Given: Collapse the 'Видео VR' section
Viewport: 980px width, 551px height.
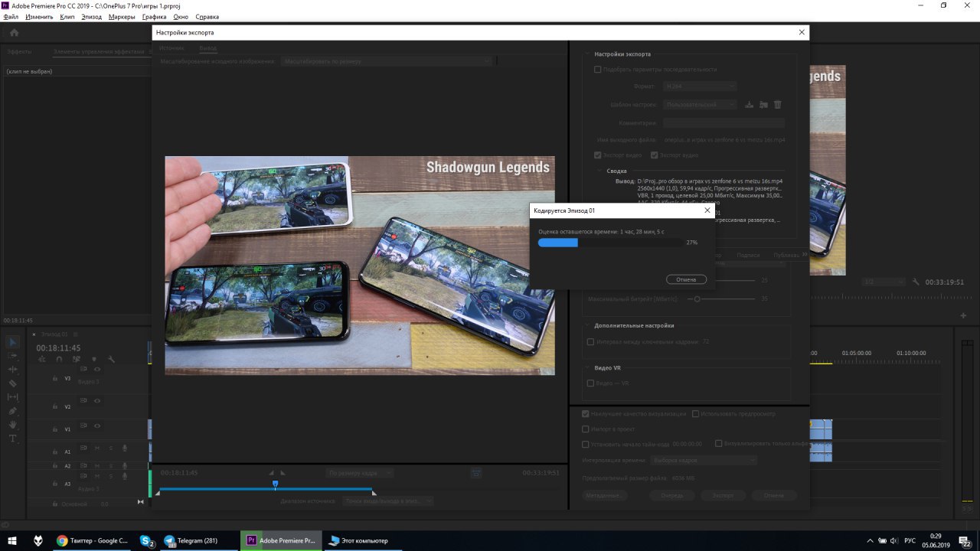Looking at the screenshot, I should coord(586,368).
